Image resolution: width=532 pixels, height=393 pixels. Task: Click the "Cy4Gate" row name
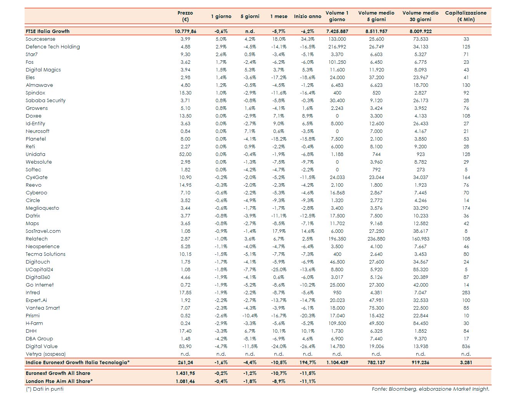click(37, 177)
